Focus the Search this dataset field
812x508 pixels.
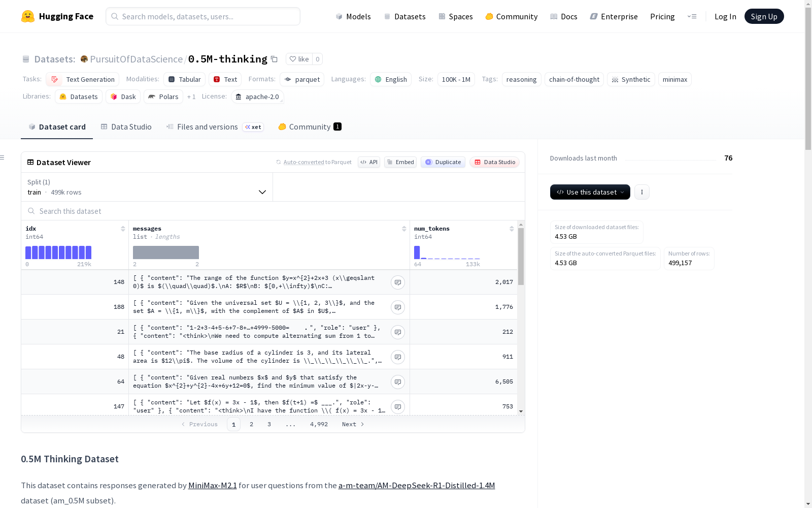click(273, 211)
